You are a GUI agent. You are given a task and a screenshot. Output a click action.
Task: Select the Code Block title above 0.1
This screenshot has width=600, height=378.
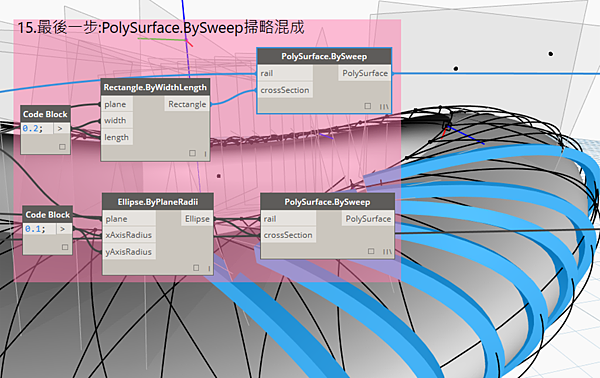(x=47, y=215)
